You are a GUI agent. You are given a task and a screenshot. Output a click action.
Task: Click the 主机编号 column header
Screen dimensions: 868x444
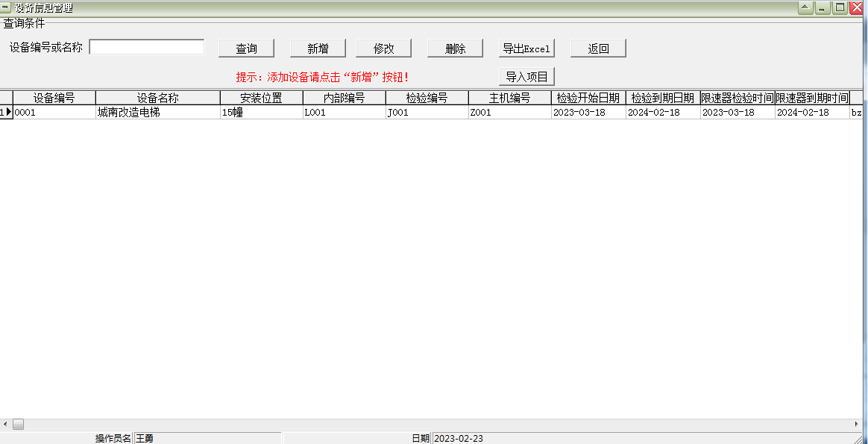(x=510, y=98)
